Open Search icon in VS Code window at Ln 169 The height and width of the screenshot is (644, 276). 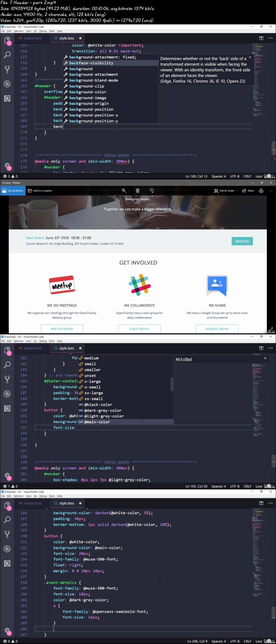pyautogui.click(x=7, y=55)
